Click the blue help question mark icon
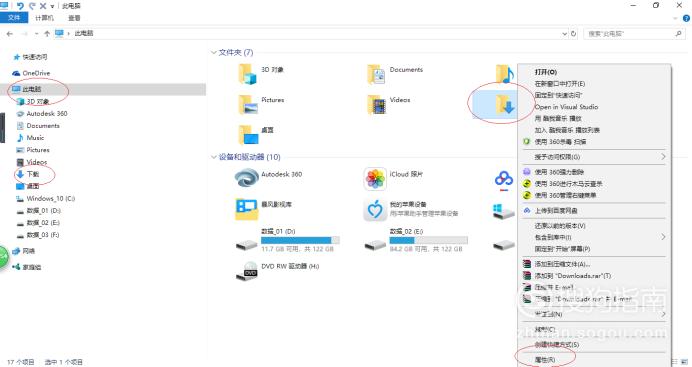Image resolution: width=692 pixels, height=367 pixels. coord(687,18)
